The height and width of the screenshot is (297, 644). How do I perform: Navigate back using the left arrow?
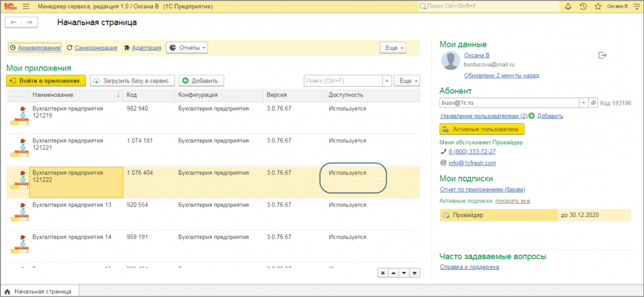[x=13, y=22]
